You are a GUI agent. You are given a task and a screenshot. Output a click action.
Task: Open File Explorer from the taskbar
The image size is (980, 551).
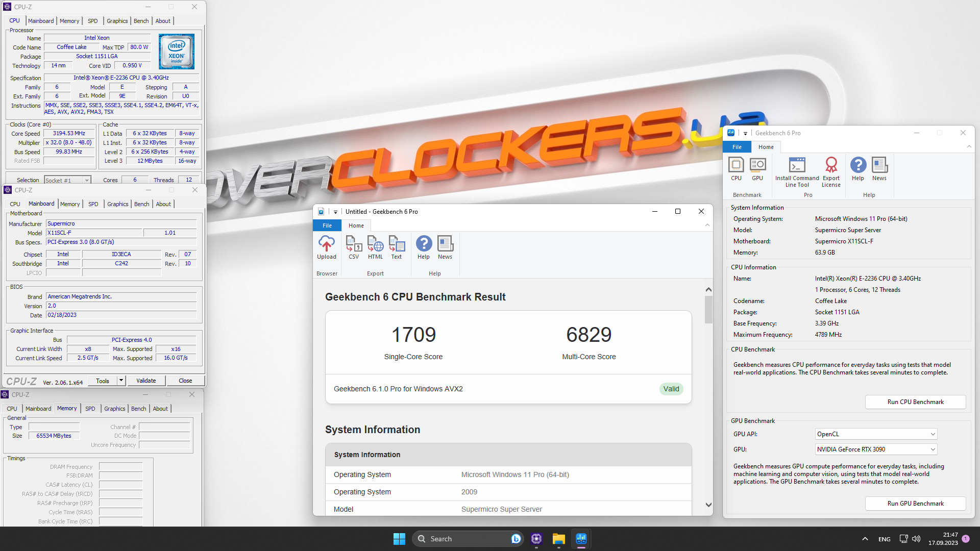coord(558,539)
